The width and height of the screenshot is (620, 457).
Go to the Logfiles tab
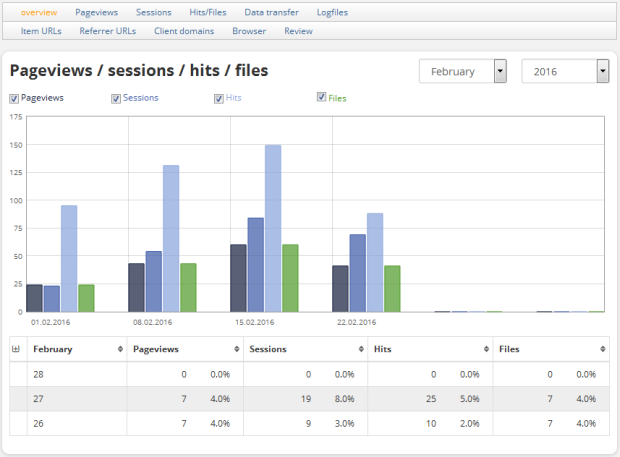[x=333, y=12]
